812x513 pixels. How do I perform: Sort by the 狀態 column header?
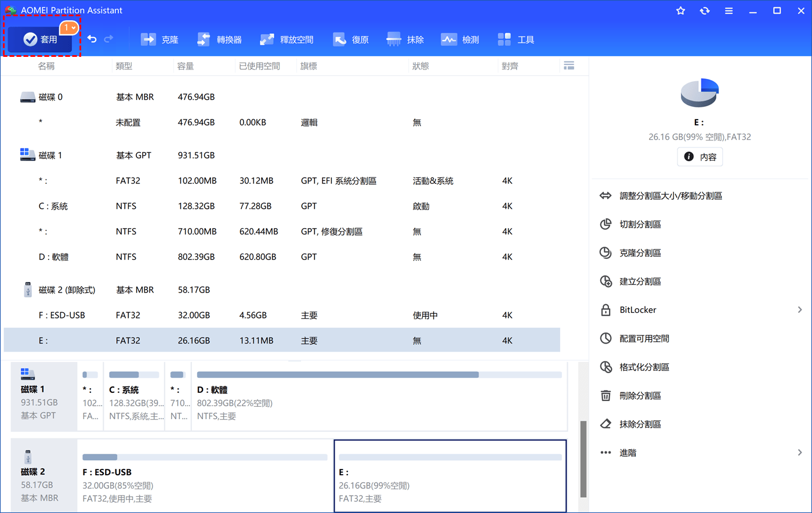click(x=420, y=66)
